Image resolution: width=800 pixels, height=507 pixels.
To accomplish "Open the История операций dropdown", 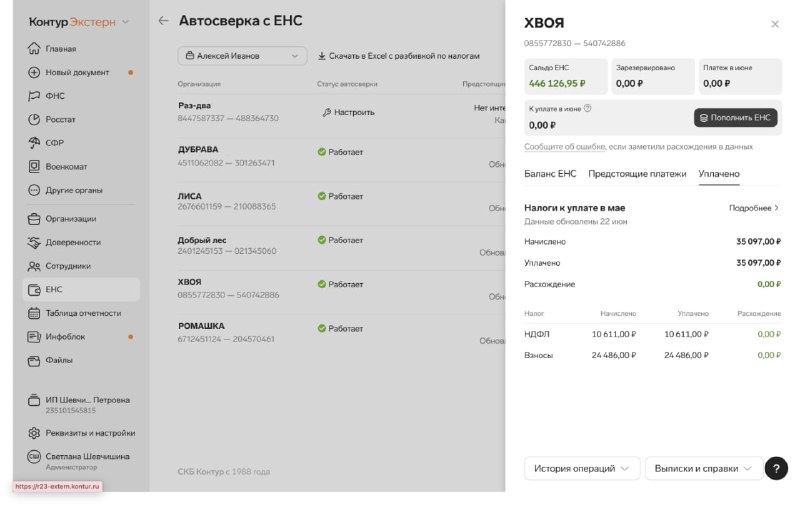I will 582,468.
